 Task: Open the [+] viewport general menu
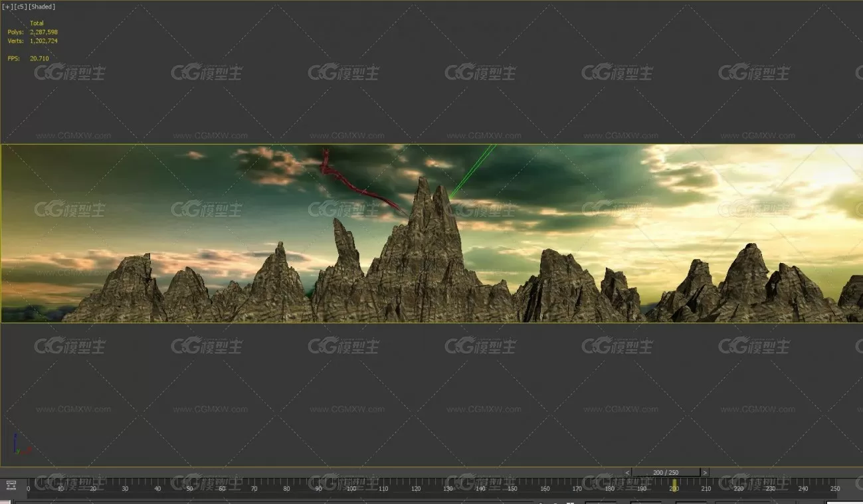(6, 7)
